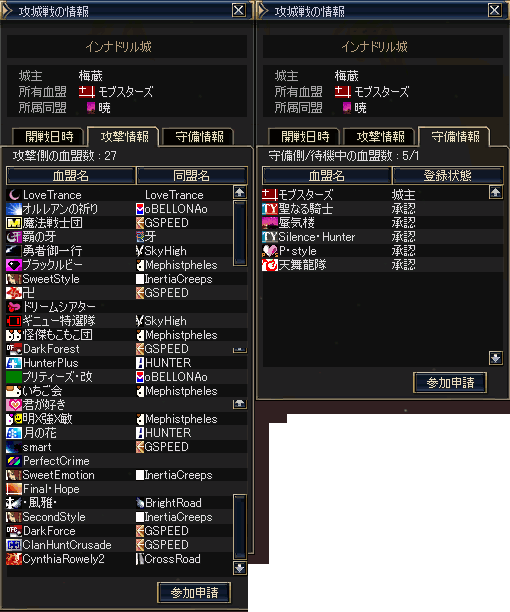Click the 君が好き heart crest icon
The image size is (510, 612).
[14, 405]
